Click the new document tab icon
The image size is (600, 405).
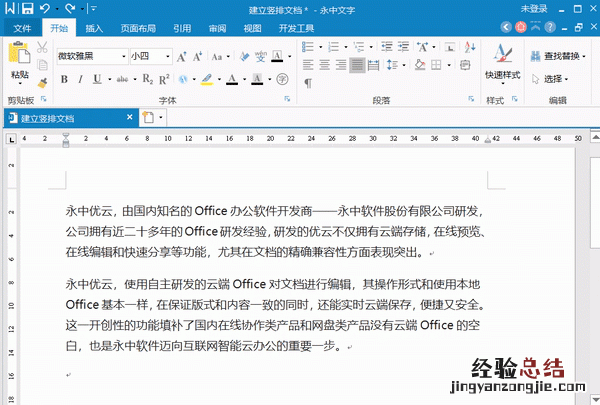pyautogui.click(x=148, y=117)
